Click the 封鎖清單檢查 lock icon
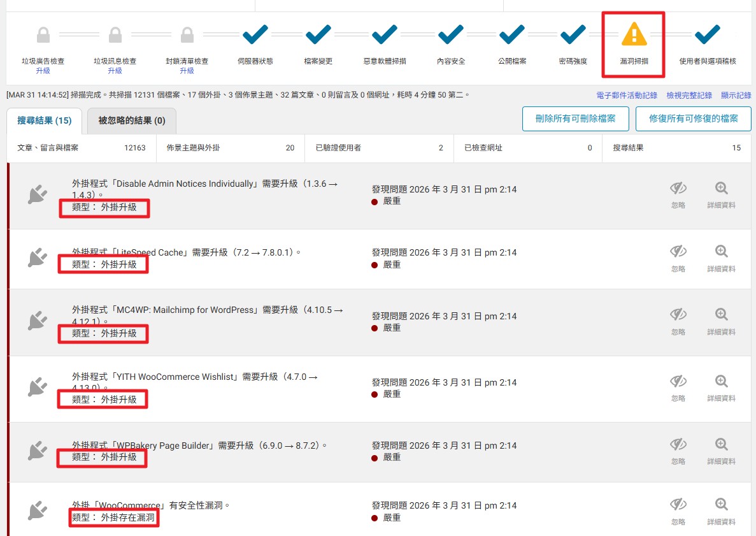Screen dimensions: 756x536 [187, 34]
